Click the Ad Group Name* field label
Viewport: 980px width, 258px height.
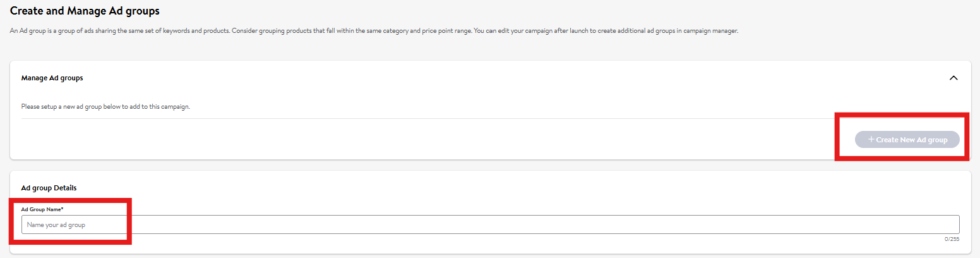[42, 209]
